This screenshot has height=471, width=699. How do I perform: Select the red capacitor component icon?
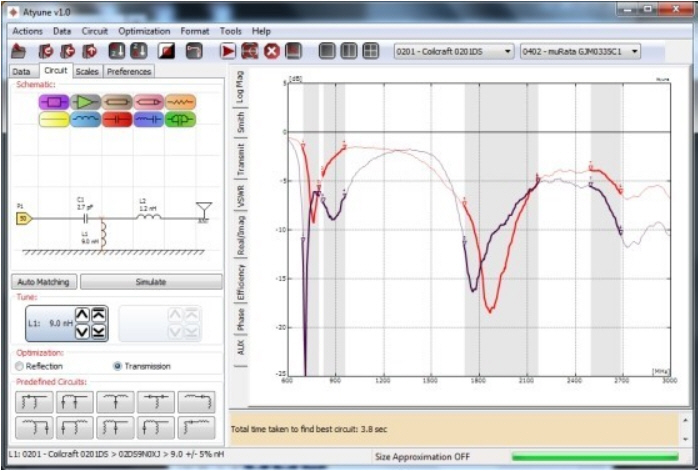coord(118,120)
